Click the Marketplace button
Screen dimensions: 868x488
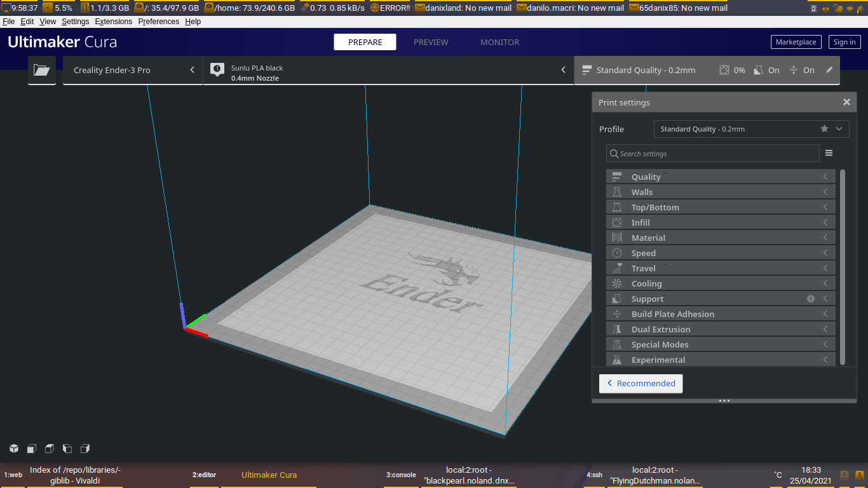[x=796, y=41]
